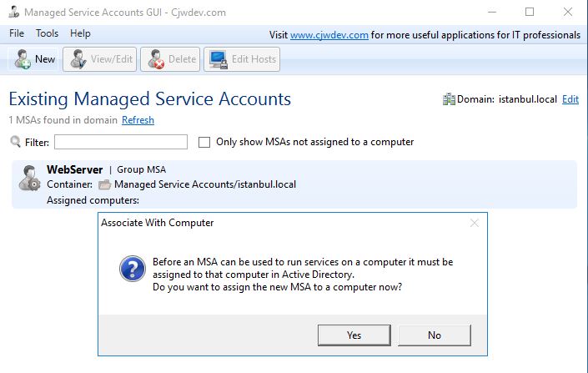Click the Edit Hosts computer icon
The image size is (588, 373).
click(219, 60)
